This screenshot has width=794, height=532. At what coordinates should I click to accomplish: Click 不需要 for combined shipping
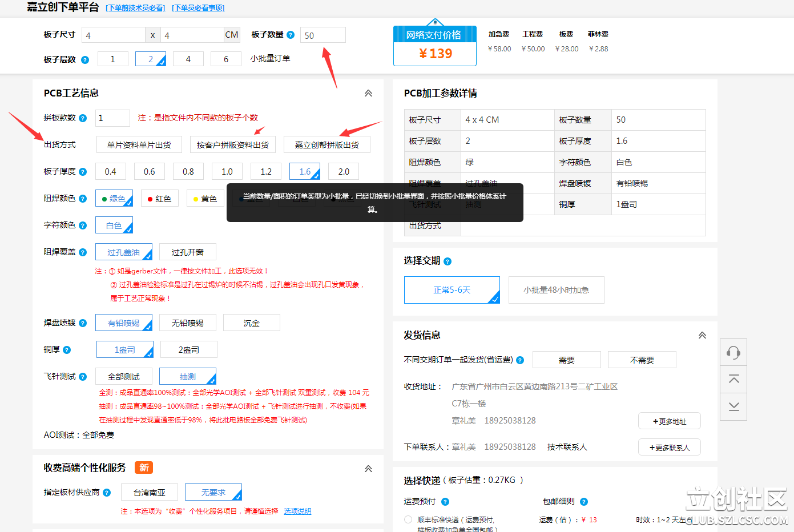click(642, 360)
